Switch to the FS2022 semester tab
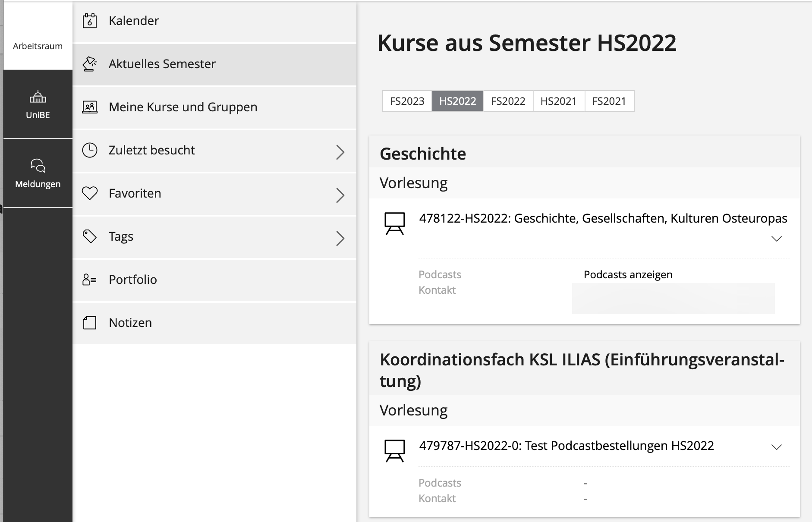This screenshot has width=812, height=522. pyautogui.click(x=508, y=101)
